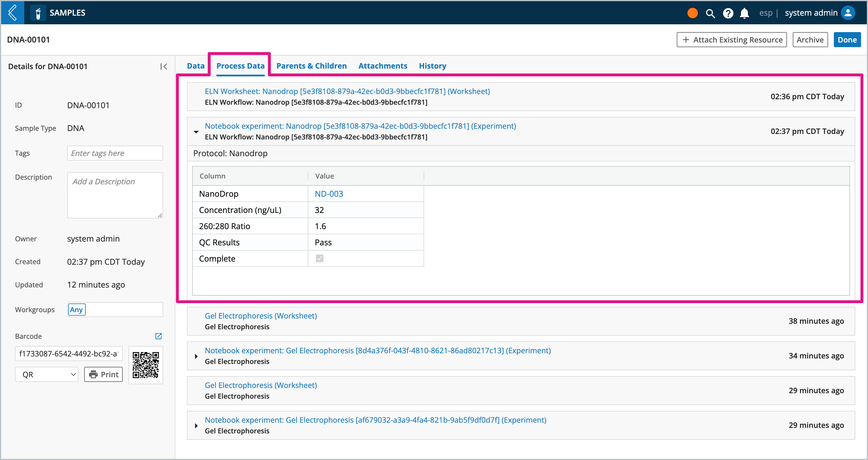Click the Owner value system admin

point(93,239)
